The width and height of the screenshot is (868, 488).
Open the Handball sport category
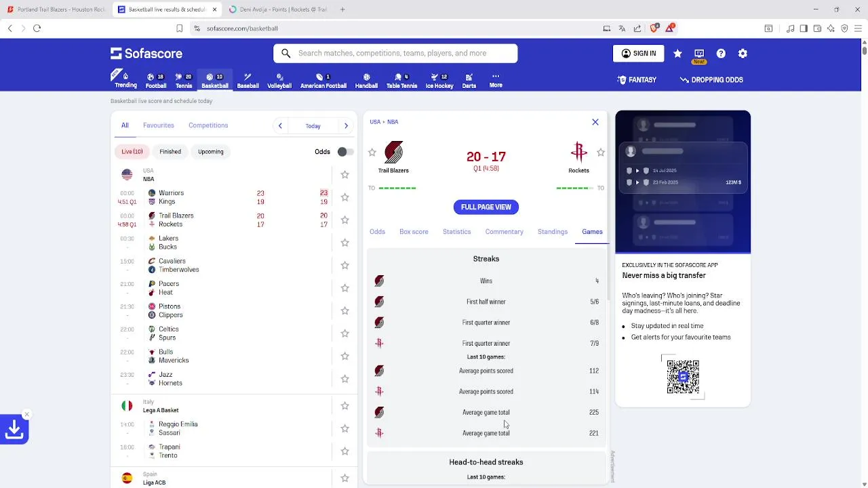(366, 80)
